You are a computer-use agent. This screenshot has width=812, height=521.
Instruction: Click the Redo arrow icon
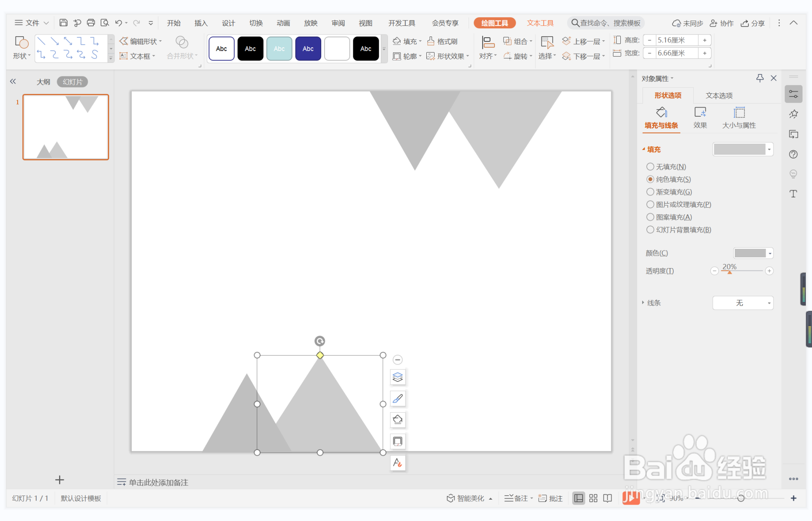[x=137, y=23]
